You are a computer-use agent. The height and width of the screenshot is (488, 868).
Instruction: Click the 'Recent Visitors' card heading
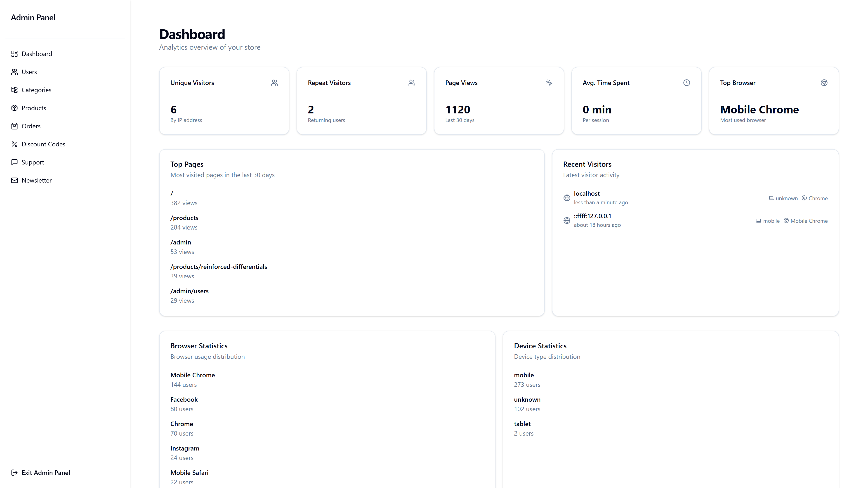click(x=587, y=164)
